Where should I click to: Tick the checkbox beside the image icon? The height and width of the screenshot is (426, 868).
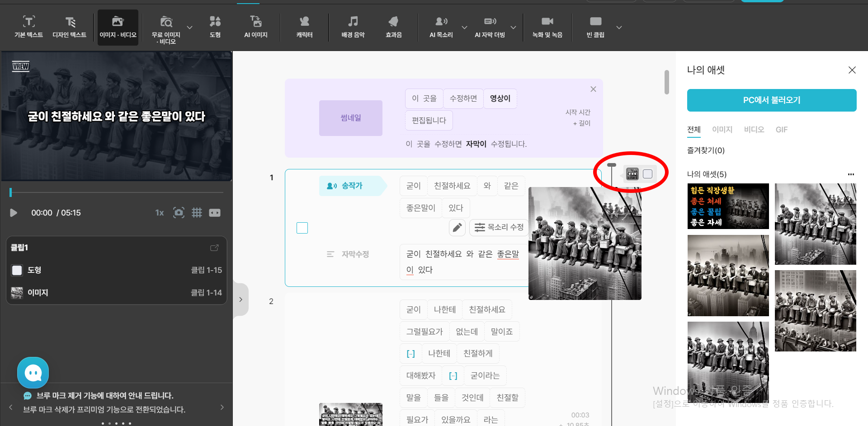647,174
